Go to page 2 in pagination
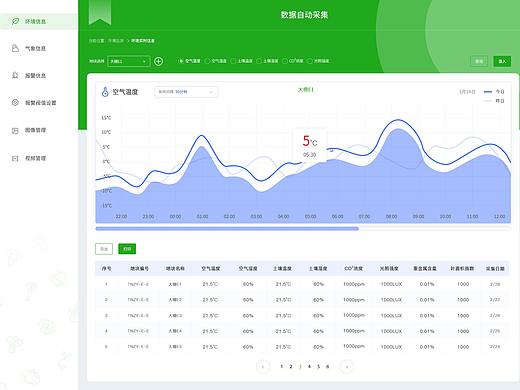 pyautogui.click(x=291, y=367)
